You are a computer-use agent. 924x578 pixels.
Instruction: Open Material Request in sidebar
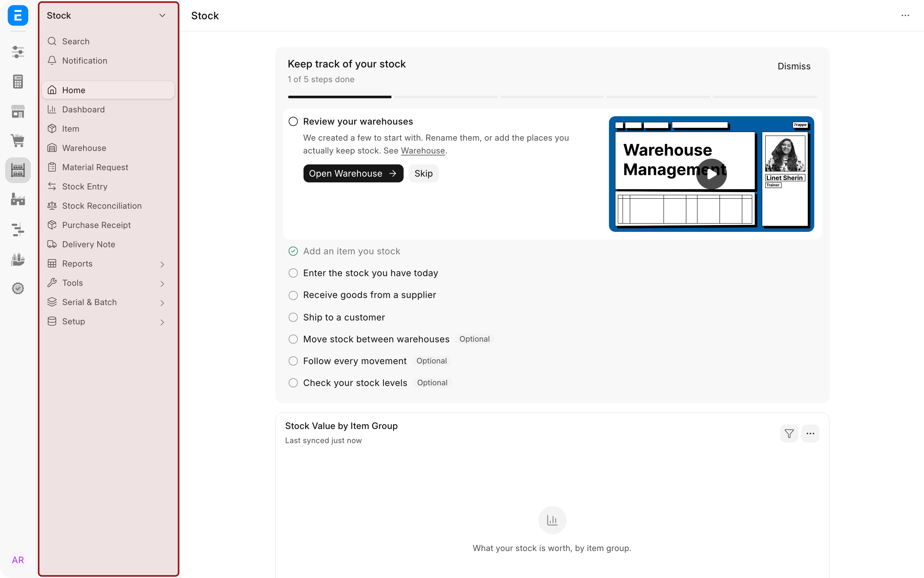[x=108, y=167]
